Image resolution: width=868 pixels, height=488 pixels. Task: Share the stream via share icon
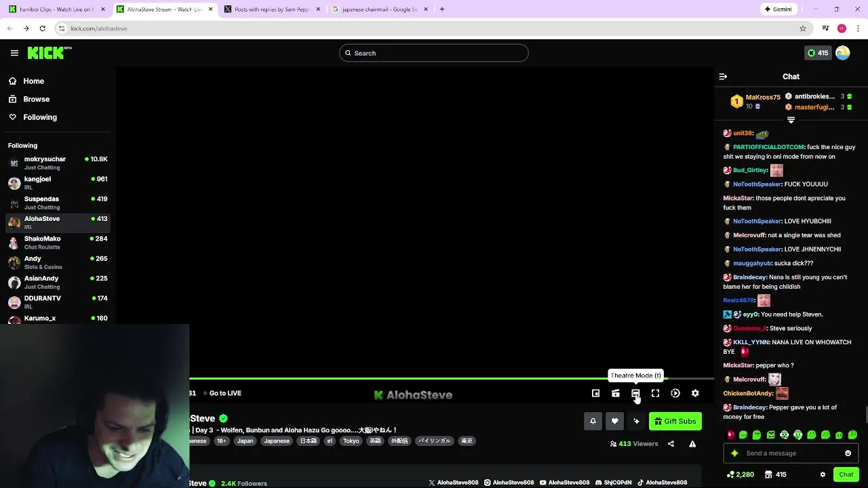pyautogui.click(x=671, y=444)
